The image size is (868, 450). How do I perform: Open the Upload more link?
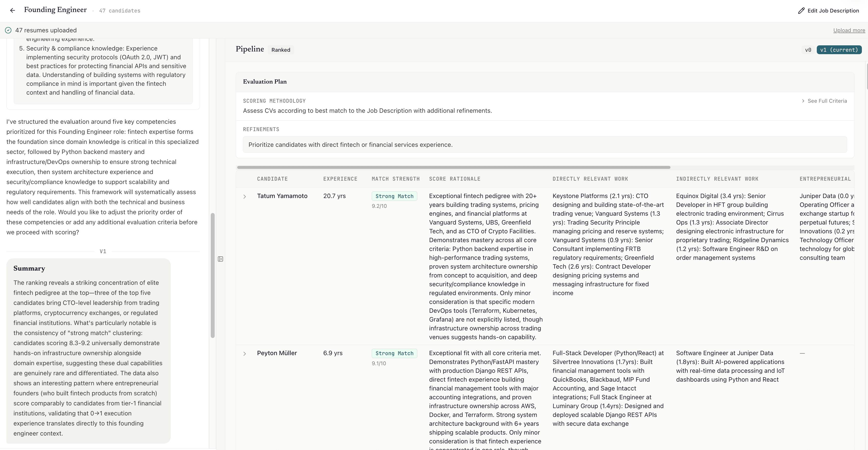click(x=849, y=30)
